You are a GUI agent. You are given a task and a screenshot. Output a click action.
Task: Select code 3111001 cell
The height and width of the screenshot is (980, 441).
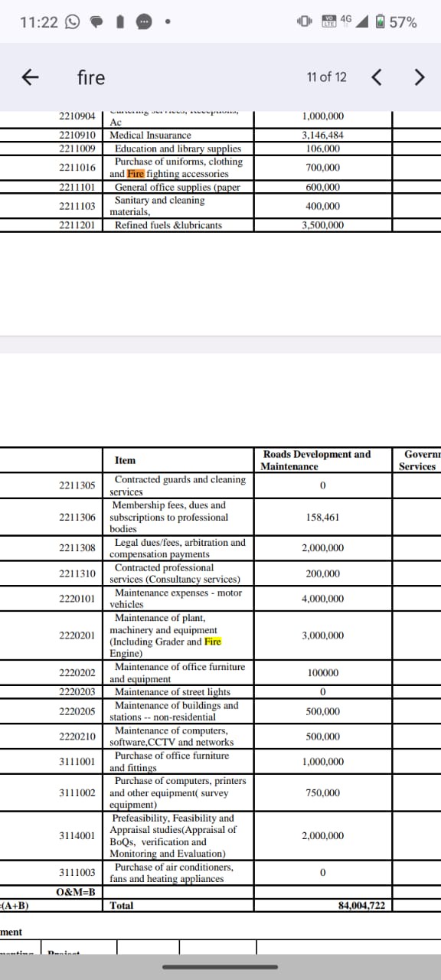point(77,762)
